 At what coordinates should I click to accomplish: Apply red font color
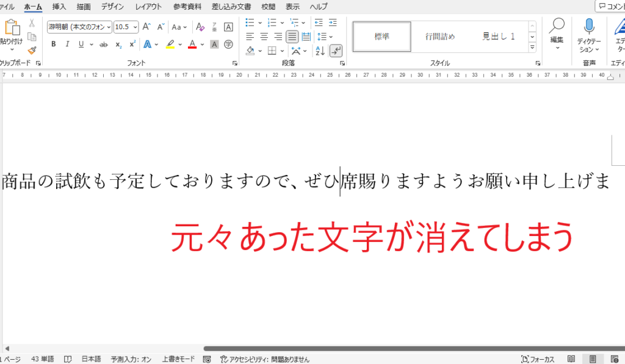click(192, 45)
